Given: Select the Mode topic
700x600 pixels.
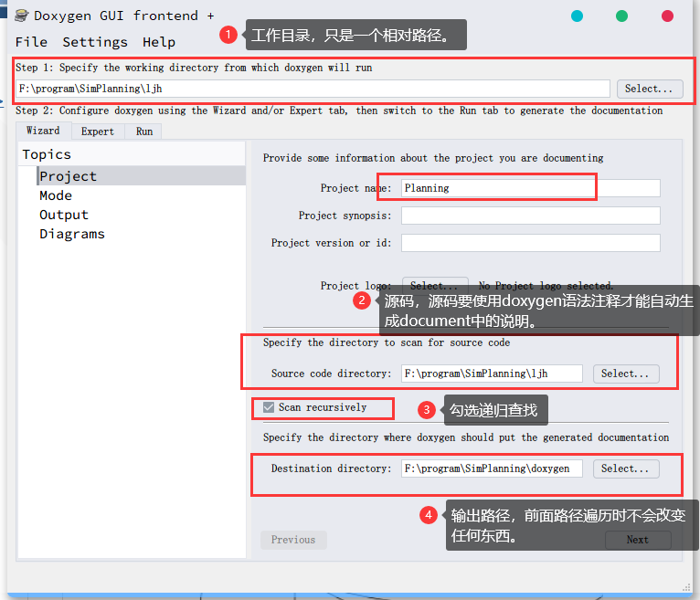Looking at the screenshot, I should 56,195.
